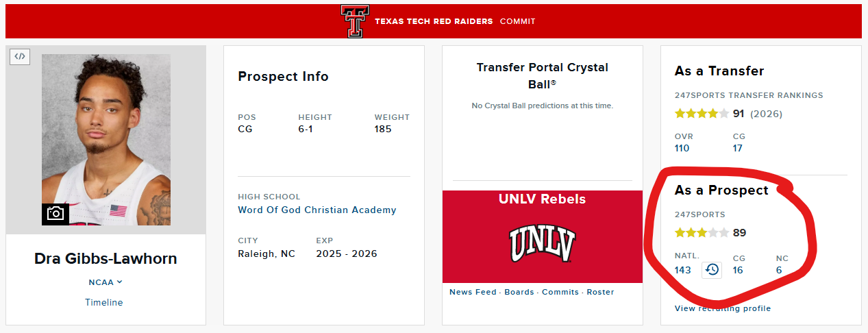
Task: View the UNLV Commits list
Action: [x=560, y=292]
